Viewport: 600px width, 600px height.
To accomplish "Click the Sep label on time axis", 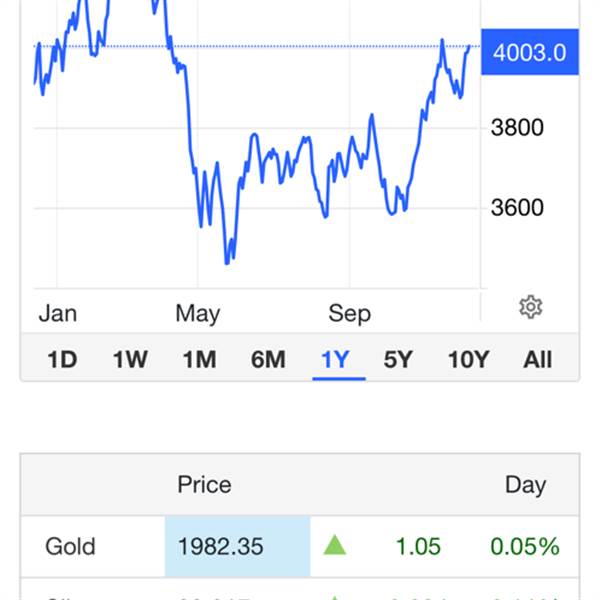I will (349, 314).
